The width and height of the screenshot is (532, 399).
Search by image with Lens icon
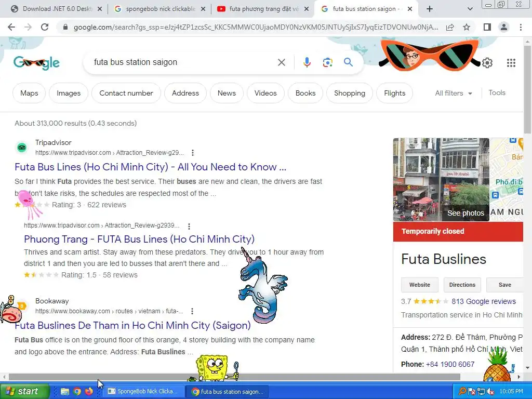coord(327,62)
